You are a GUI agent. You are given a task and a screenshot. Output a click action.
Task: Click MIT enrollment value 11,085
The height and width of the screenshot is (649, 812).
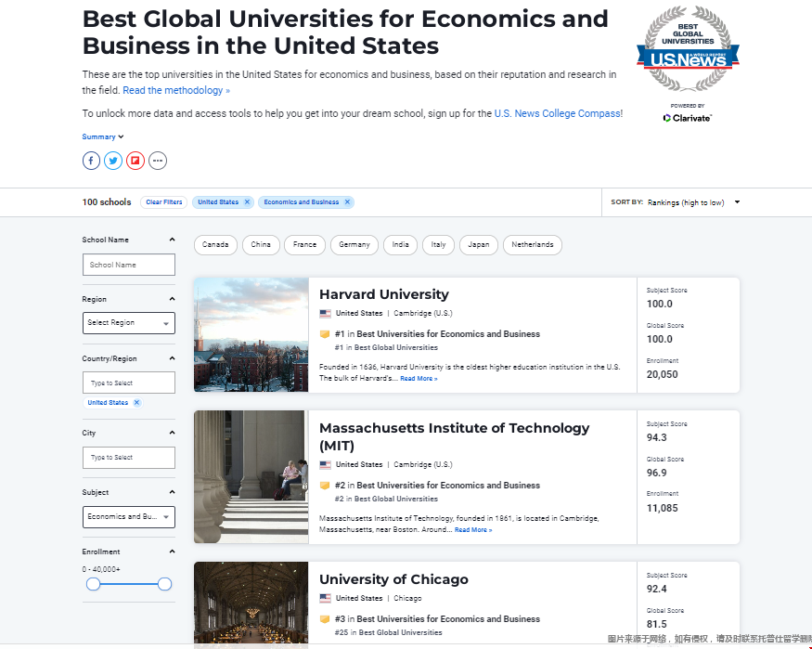coord(662,508)
